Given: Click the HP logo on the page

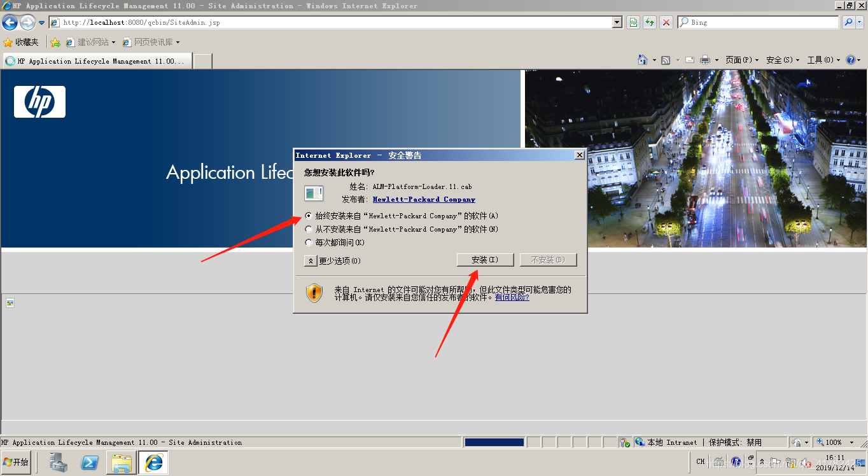Looking at the screenshot, I should pos(39,102).
